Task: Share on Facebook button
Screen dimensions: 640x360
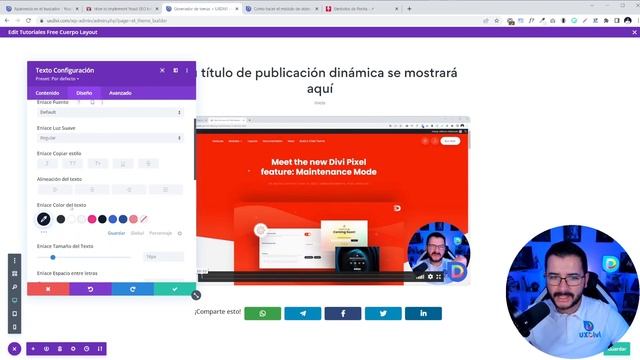Action: 343,313
